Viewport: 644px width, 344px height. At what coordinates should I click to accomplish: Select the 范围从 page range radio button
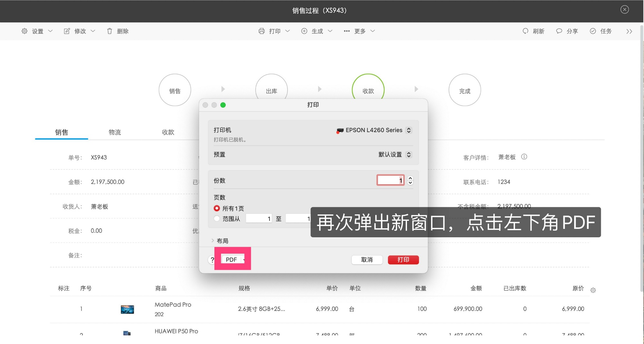tap(217, 219)
